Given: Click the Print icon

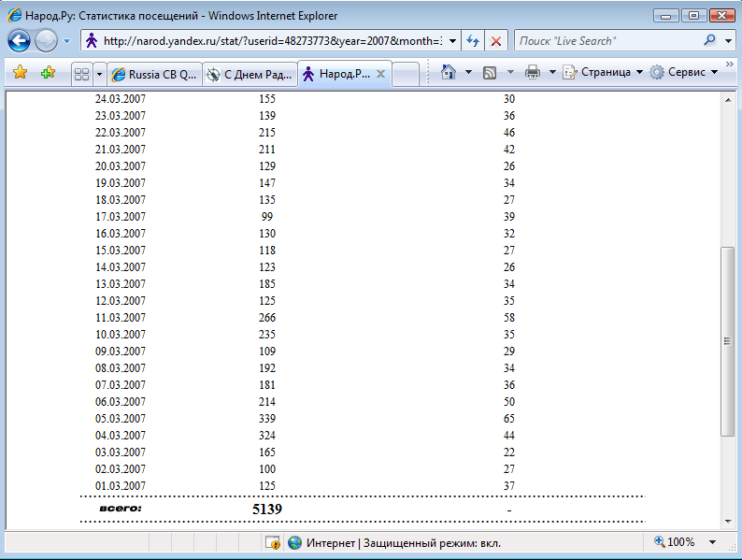Looking at the screenshot, I should (533, 72).
